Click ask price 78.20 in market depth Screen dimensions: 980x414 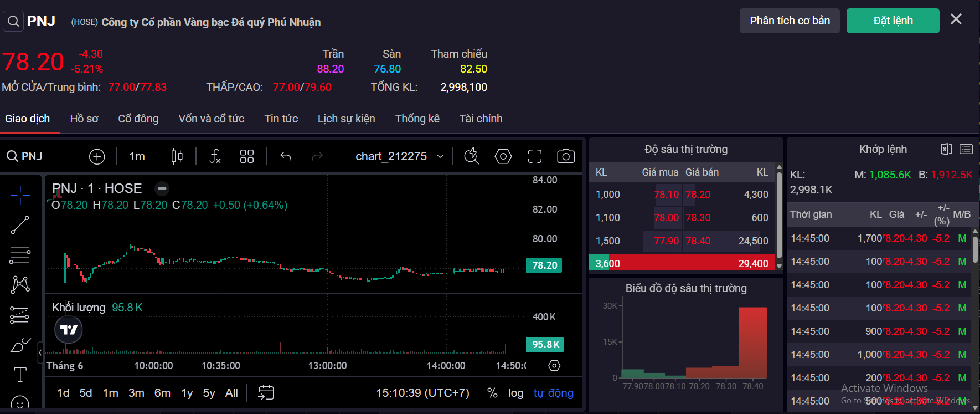tap(698, 195)
